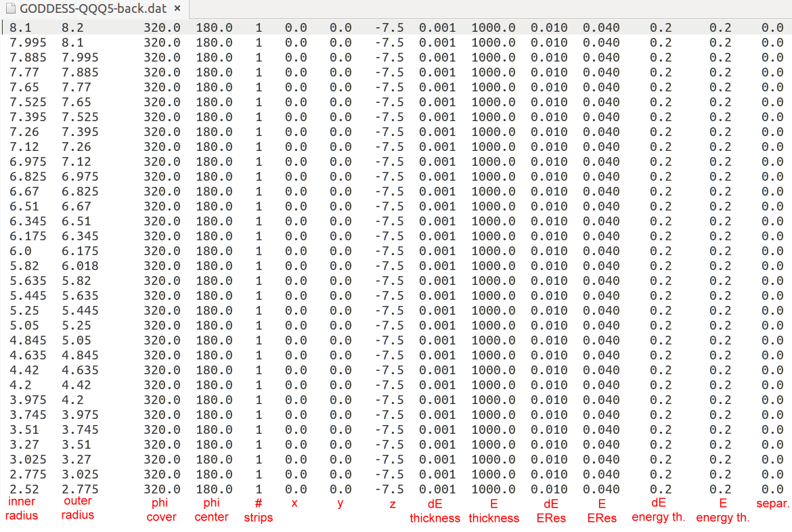
Task: Click the red "y" column label
Action: (340, 504)
